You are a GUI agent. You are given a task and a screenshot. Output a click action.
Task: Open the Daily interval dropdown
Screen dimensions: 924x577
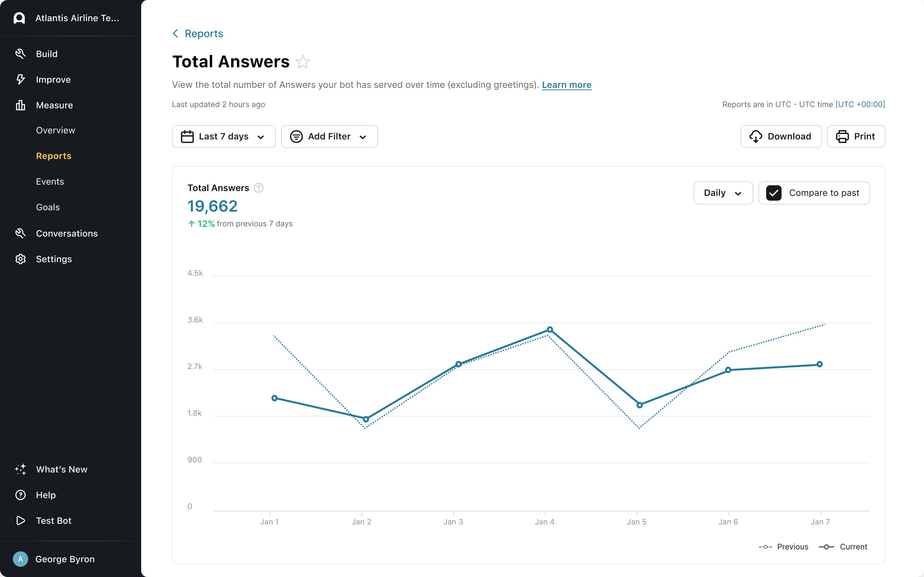(x=723, y=193)
